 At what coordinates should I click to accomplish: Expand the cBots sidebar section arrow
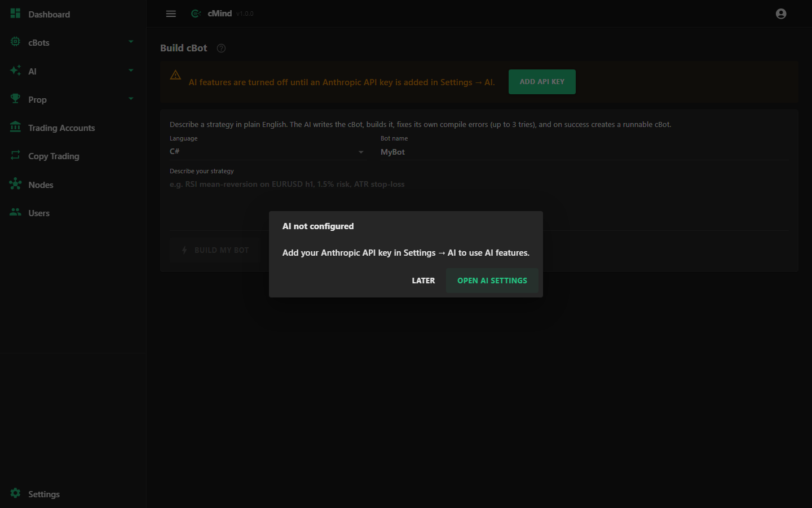[x=131, y=42]
